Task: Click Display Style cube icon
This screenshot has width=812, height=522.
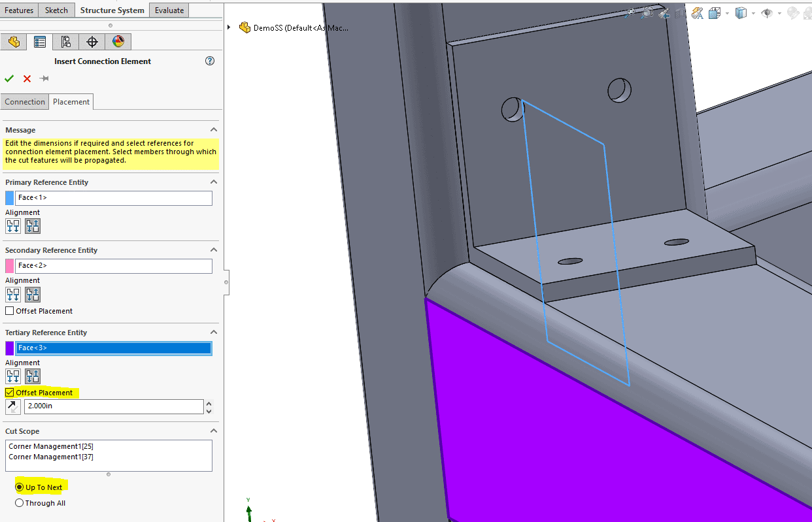Action: click(741, 12)
